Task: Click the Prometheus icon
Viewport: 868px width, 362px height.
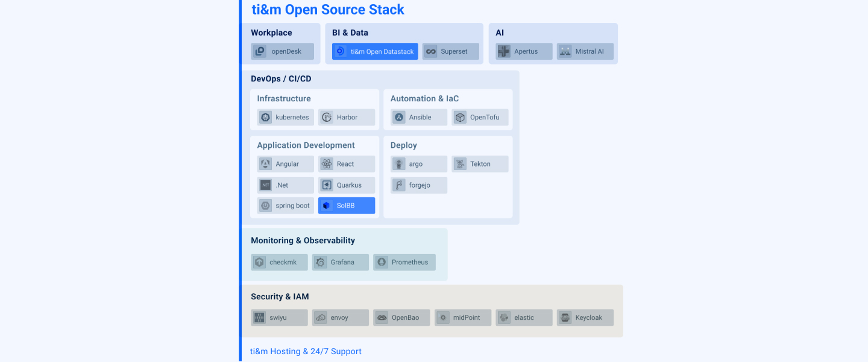Action: point(382,262)
